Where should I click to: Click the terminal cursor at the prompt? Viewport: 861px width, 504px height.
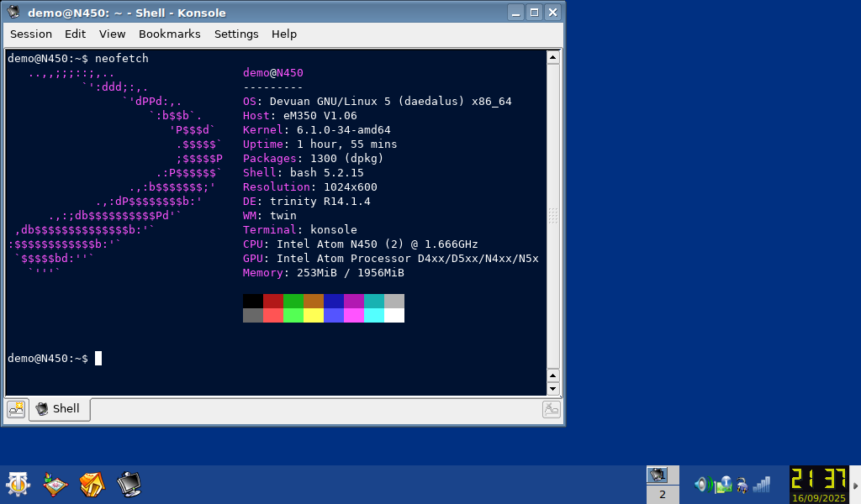coord(98,358)
